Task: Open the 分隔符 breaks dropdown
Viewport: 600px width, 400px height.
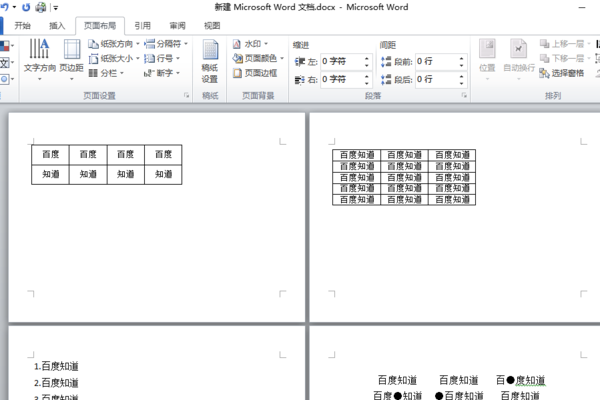Action: pos(166,44)
